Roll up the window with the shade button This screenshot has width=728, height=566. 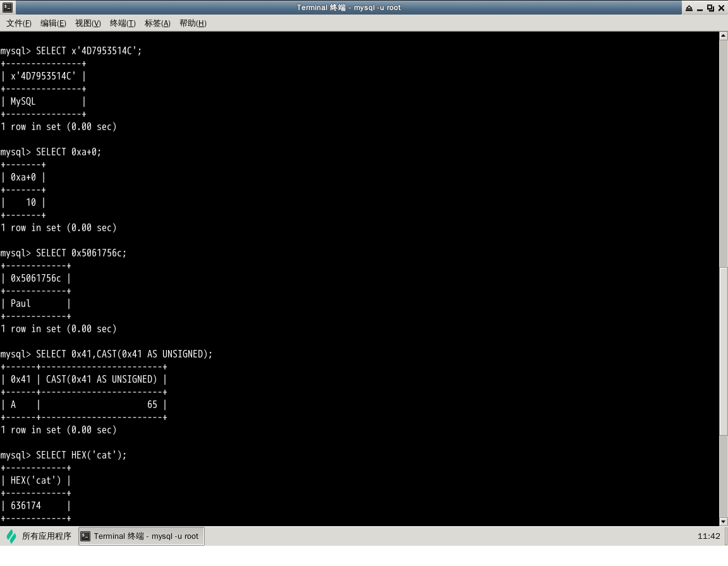(688, 8)
